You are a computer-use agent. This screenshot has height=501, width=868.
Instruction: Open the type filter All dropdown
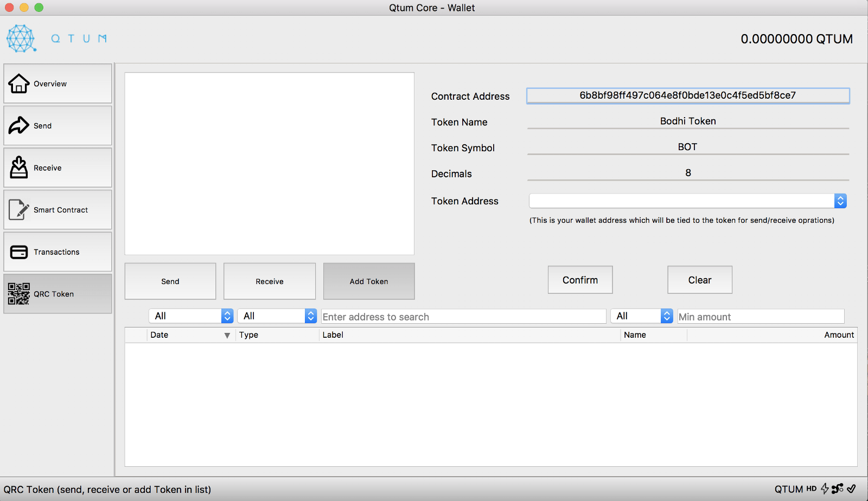tap(277, 316)
